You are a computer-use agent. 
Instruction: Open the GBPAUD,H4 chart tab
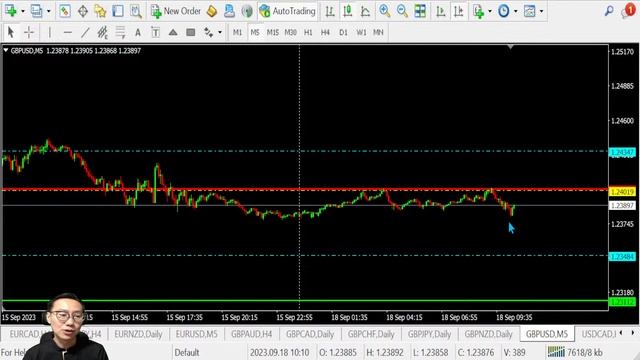click(x=251, y=334)
